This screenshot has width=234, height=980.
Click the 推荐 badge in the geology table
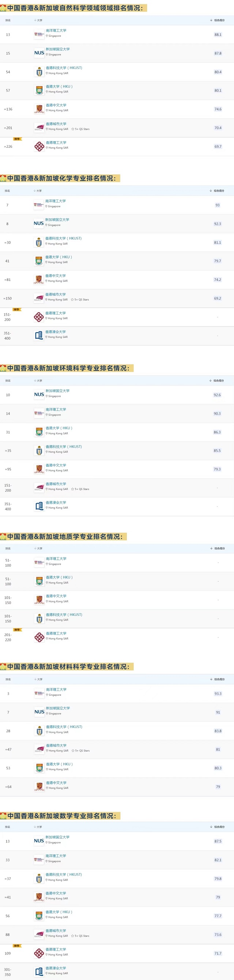tap(17, 630)
